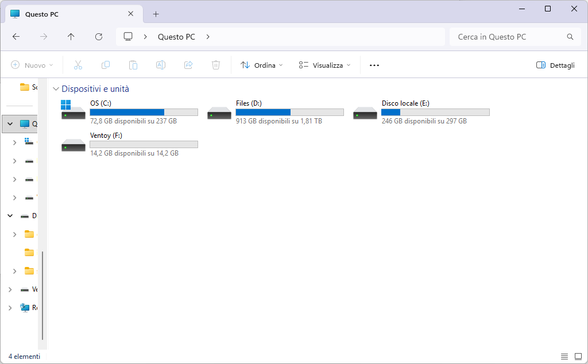Select the Disco locale (E:) drive icon
Screen dimensions: 588x364
pos(365,113)
